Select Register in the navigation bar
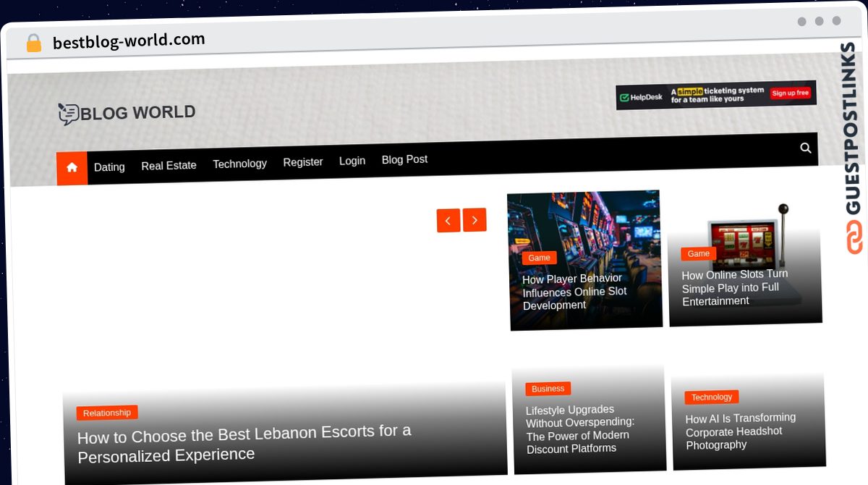 (x=302, y=162)
